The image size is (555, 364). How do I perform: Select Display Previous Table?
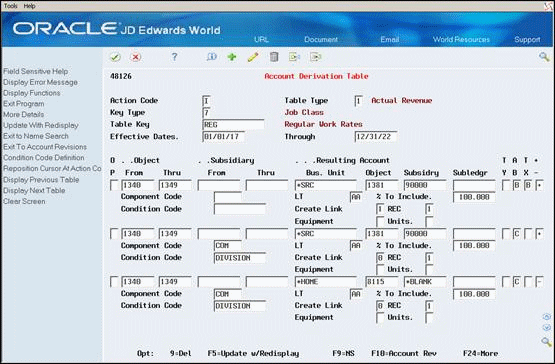pyautogui.click(x=41, y=180)
